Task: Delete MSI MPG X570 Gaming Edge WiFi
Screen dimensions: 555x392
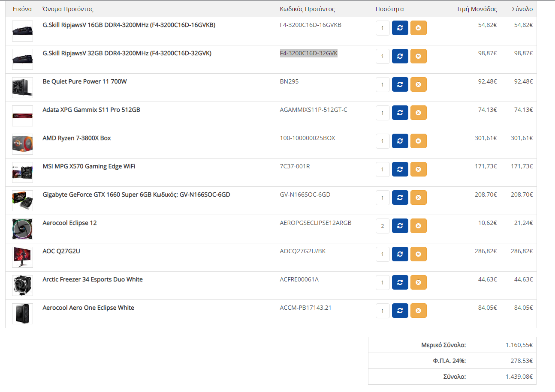Action: pyautogui.click(x=419, y=169)
